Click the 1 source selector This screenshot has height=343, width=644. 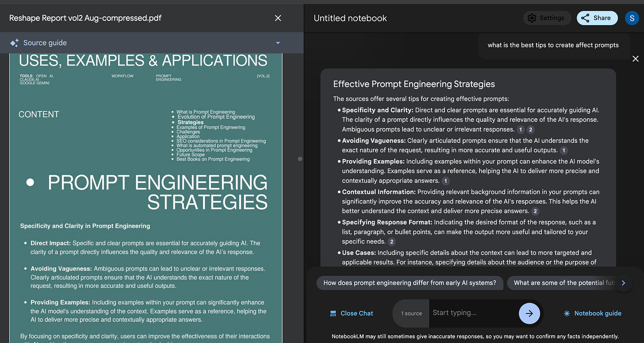click(411, 313)
